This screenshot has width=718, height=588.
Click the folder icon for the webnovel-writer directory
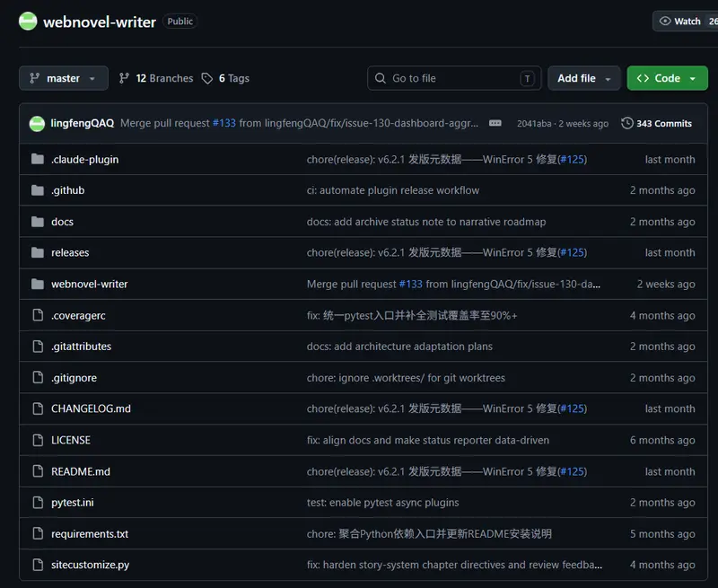(38, 284)
